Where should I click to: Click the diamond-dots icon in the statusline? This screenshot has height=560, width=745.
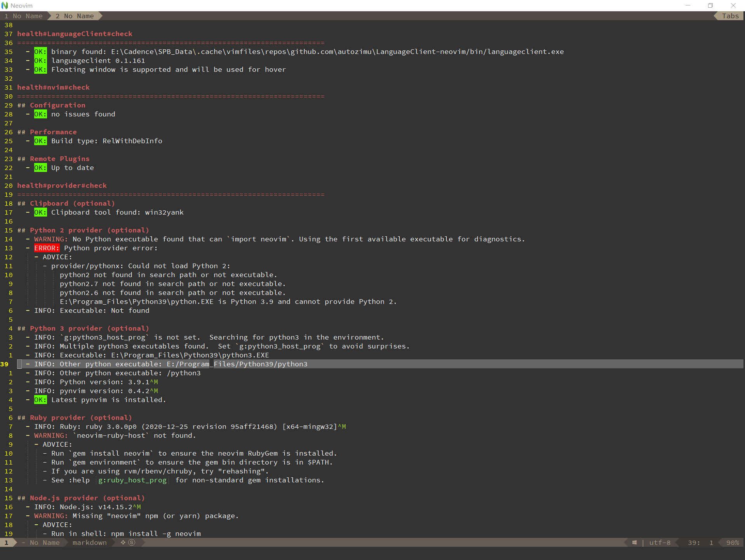123,543
